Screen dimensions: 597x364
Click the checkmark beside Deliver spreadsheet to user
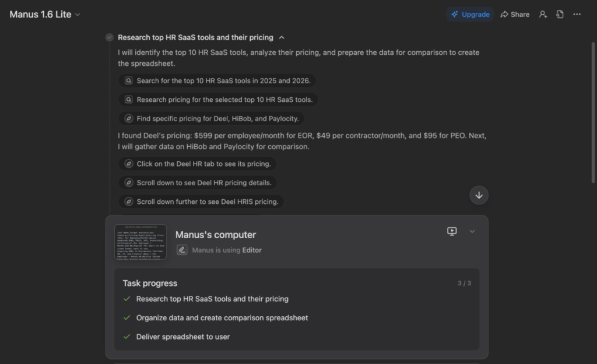(x=126, y=337)
